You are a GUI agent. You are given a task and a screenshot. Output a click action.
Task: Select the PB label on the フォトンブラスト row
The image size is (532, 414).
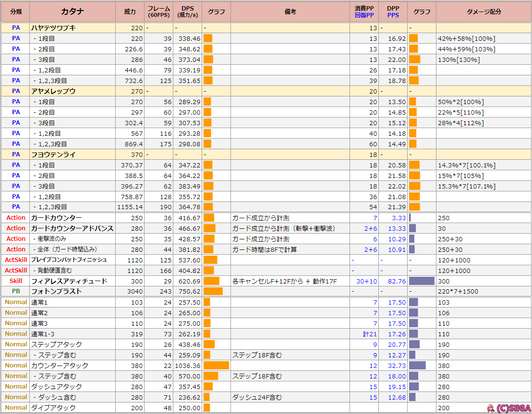(15, 292)
